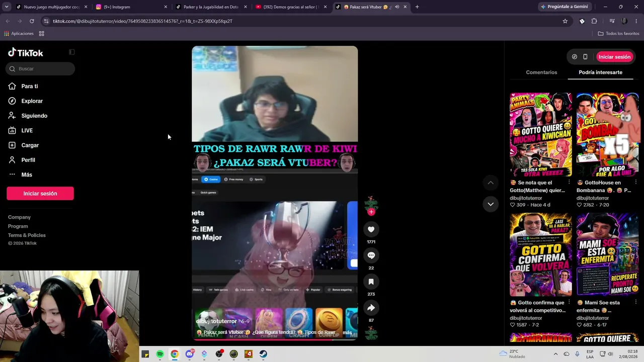Save the video with the bookmark icon

[x=371, y=282]
